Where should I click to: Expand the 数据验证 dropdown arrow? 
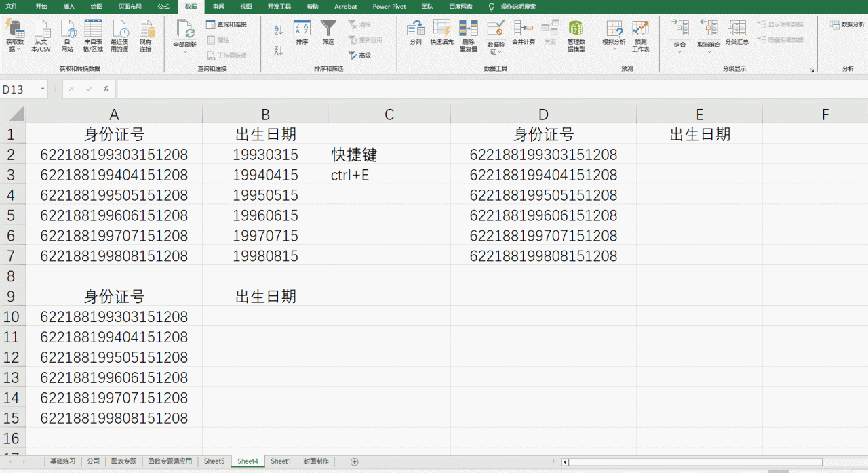click(500, 52)
